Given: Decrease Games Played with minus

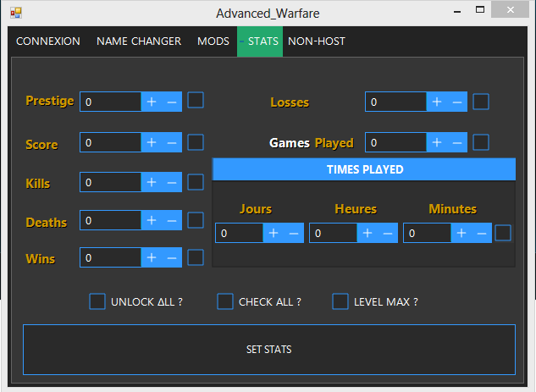Looking at the screenshot, I should point(457,142).
